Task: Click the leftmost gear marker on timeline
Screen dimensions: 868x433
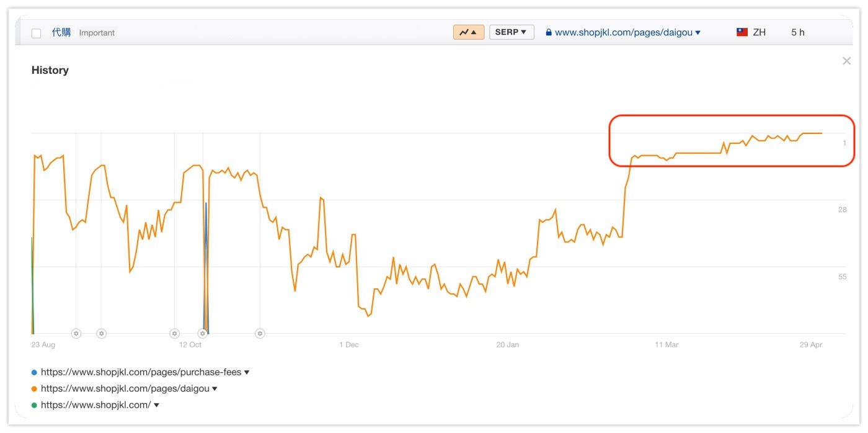Action: pos(76,334)
